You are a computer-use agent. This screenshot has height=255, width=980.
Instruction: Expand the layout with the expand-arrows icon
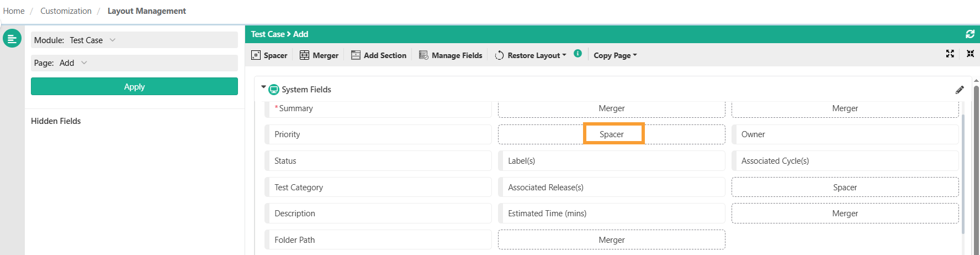(950, 54)
